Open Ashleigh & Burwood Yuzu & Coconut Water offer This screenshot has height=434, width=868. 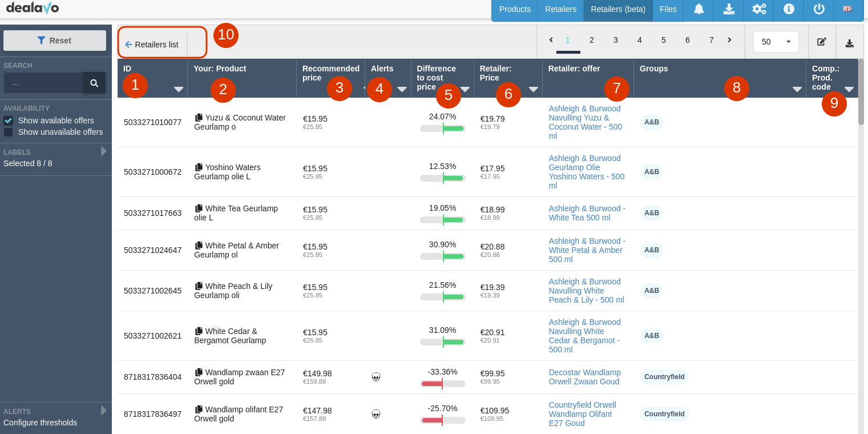tap(586, 122)
